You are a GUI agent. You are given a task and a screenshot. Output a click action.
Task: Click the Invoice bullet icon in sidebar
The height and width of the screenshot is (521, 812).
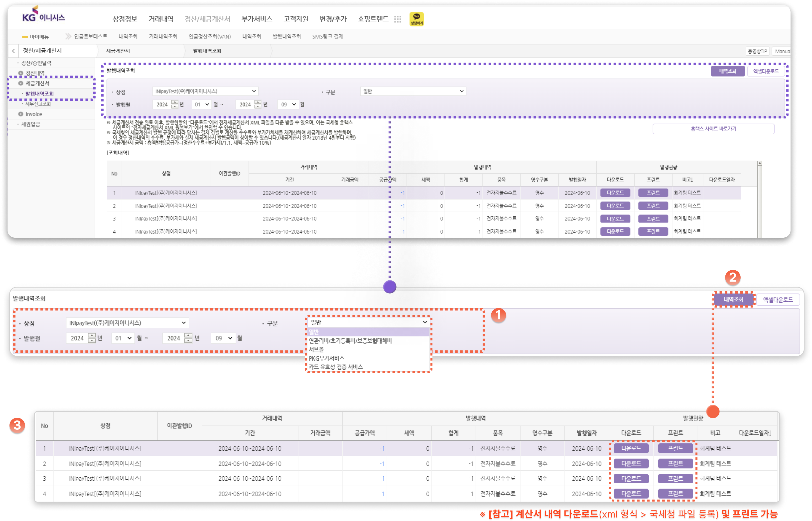21,114
